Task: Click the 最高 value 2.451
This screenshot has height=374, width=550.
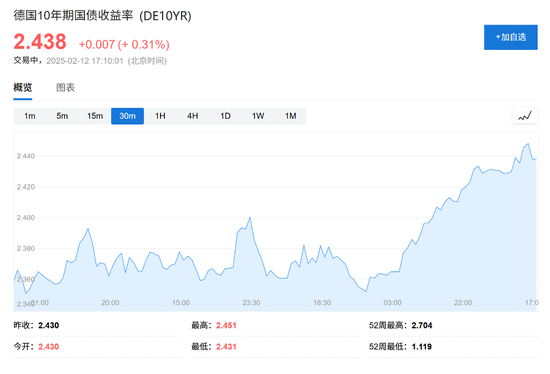Action: click(x=226, y=325)
